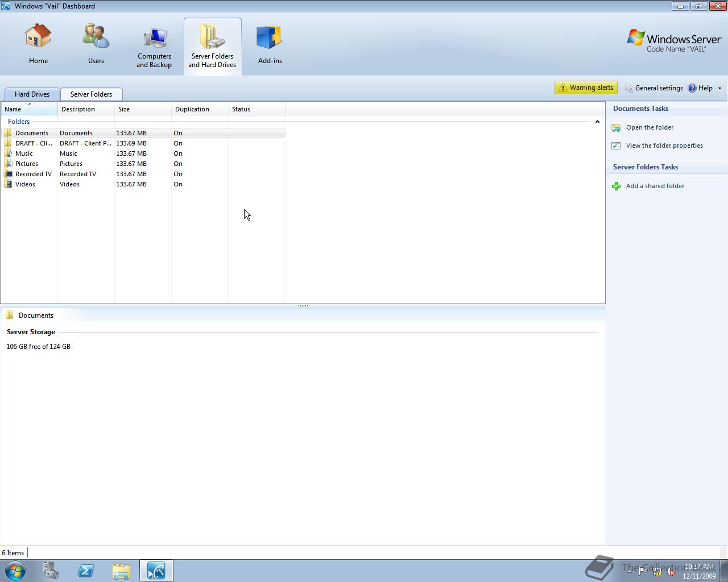
Task: Open the Add-ins section
Action: tap(270, 45)
